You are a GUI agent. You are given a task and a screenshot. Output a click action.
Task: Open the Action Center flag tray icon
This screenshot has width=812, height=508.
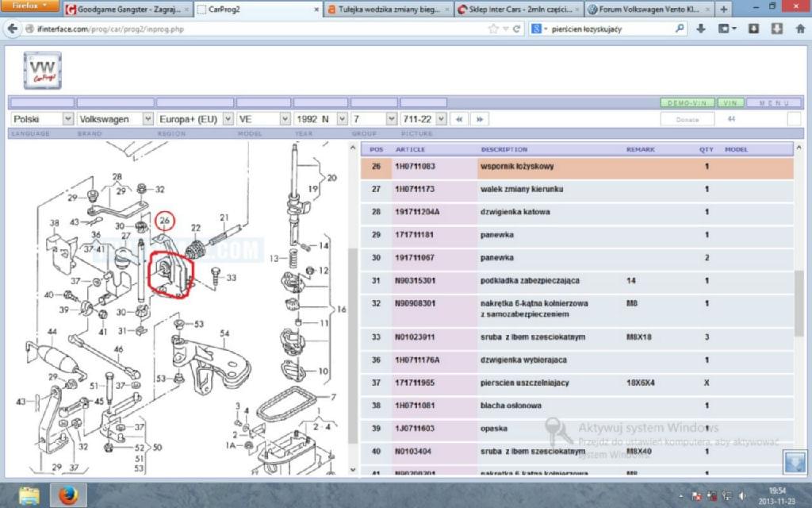[x=697, y=496]
